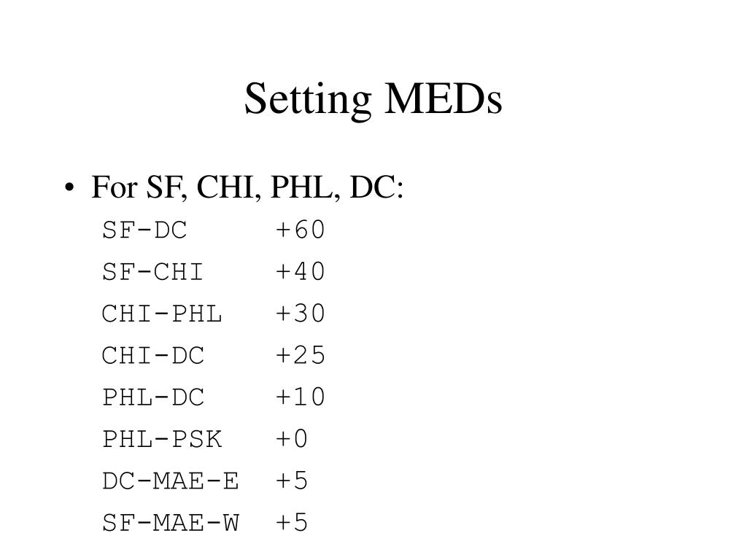
Task: Click the bullet point before For SF
Action: point(69,187)
